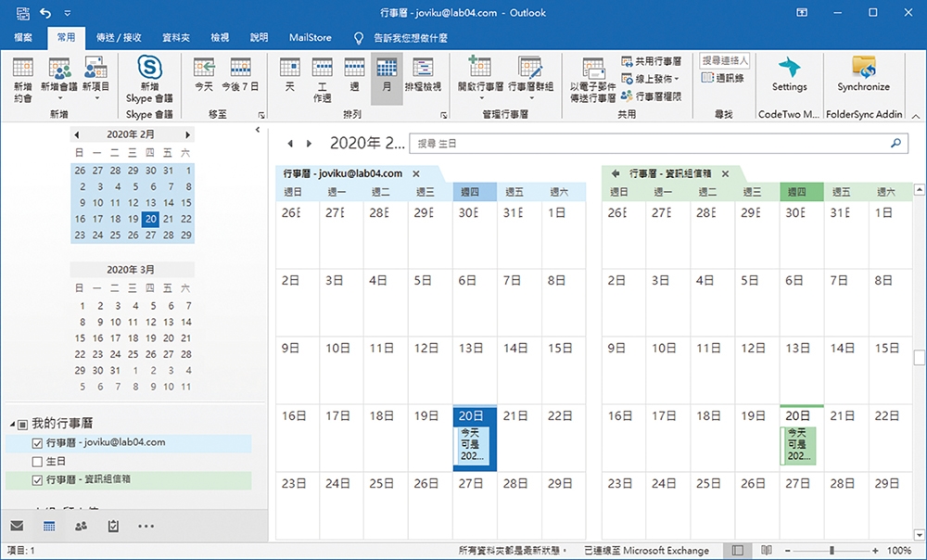Switch to Schedule view (排程檢視)
Viewport: 927px width, 560px height.
click(x=423, y=75)
